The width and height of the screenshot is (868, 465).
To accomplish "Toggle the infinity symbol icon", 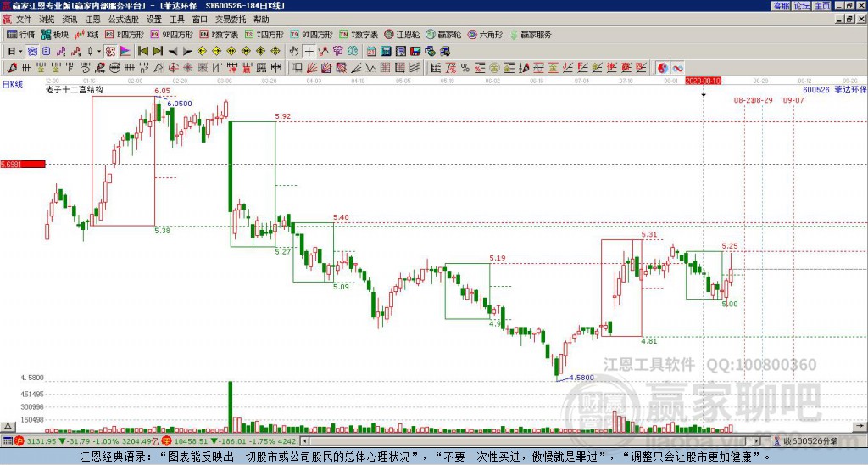I will [677, 68].
